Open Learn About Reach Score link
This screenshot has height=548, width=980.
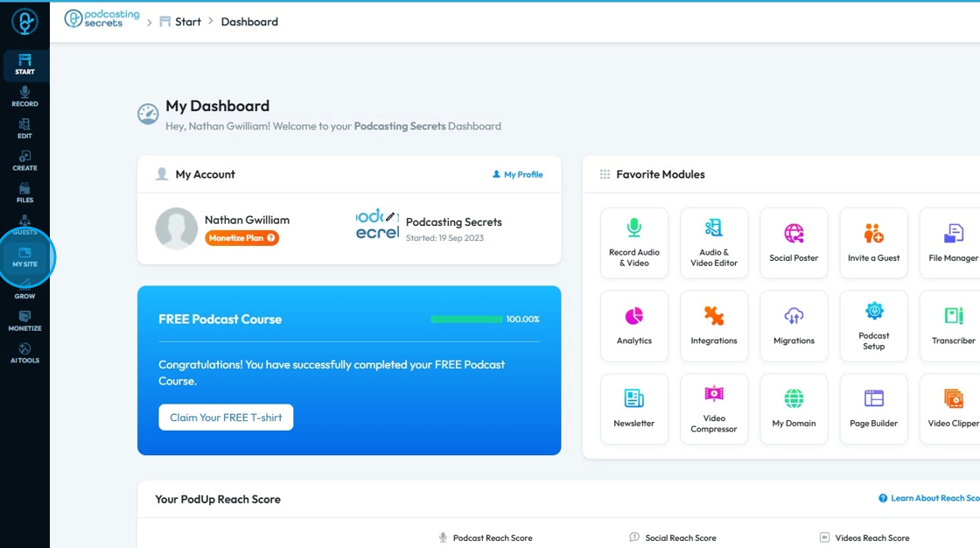928,498
